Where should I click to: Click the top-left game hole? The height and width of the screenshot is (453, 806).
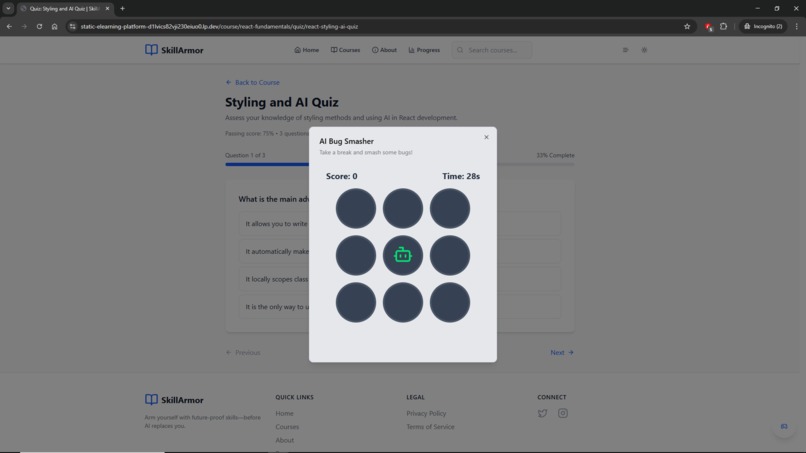[x=356, y=208]
